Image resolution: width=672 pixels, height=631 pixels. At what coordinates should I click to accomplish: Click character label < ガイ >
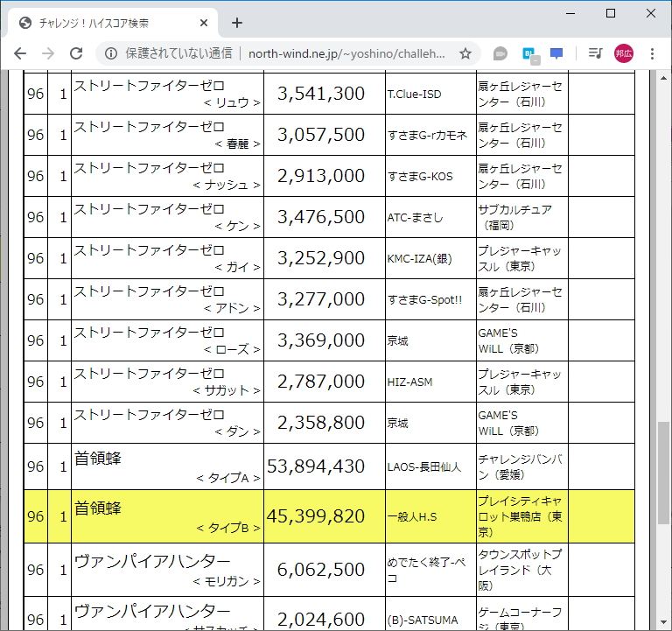pyautogui.click(x=237, y=268)
